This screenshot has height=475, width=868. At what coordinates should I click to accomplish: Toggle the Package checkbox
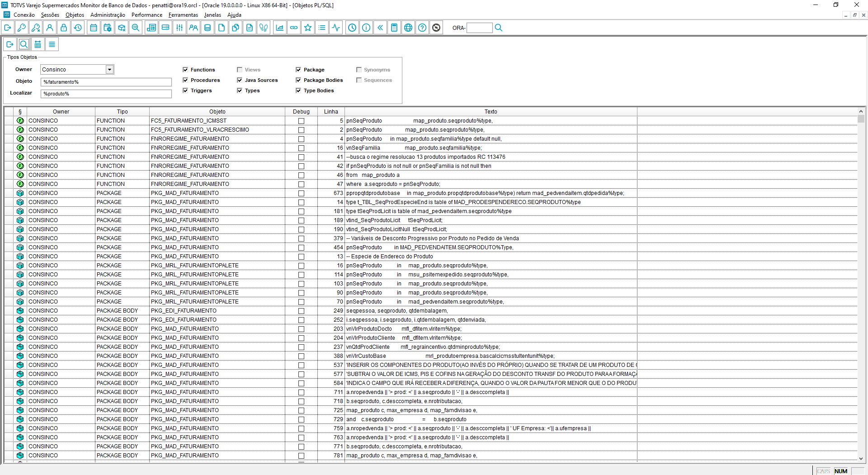click(298, 70)
